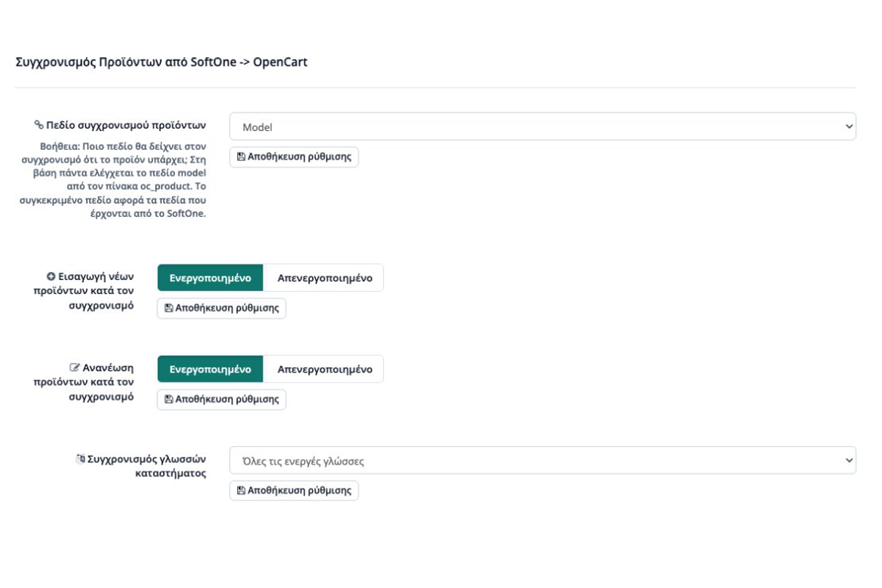Click the Πεδίο συγχρονισμού προϊόντων label text
This screenshot has height=588, width=882.
[x=126, y=125]
